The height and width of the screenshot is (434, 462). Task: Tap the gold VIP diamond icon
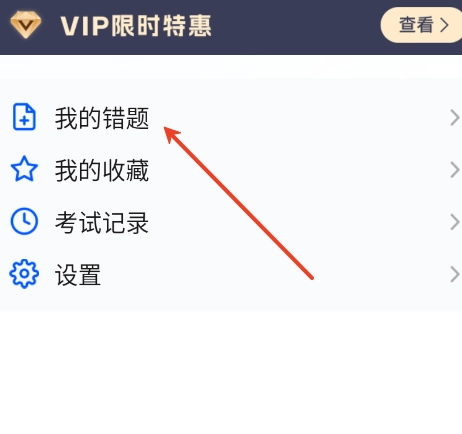pyautogui.click(x=26, y=25)
